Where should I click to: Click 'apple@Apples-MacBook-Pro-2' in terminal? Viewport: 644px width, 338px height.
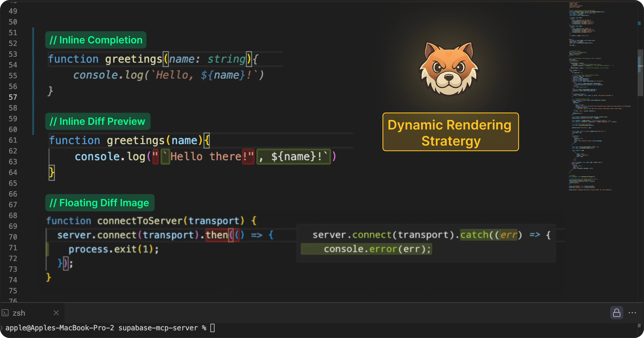pyautogui.click(x=60, y=328)
